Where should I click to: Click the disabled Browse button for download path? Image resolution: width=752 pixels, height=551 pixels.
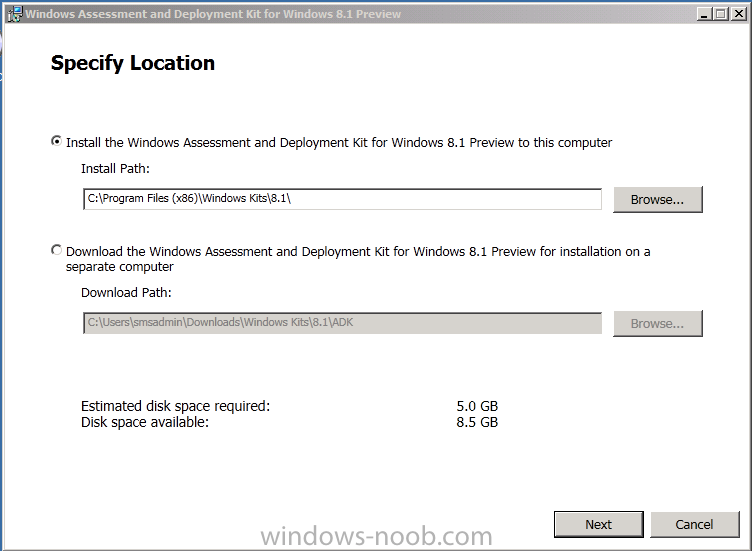tap(658, 324)
